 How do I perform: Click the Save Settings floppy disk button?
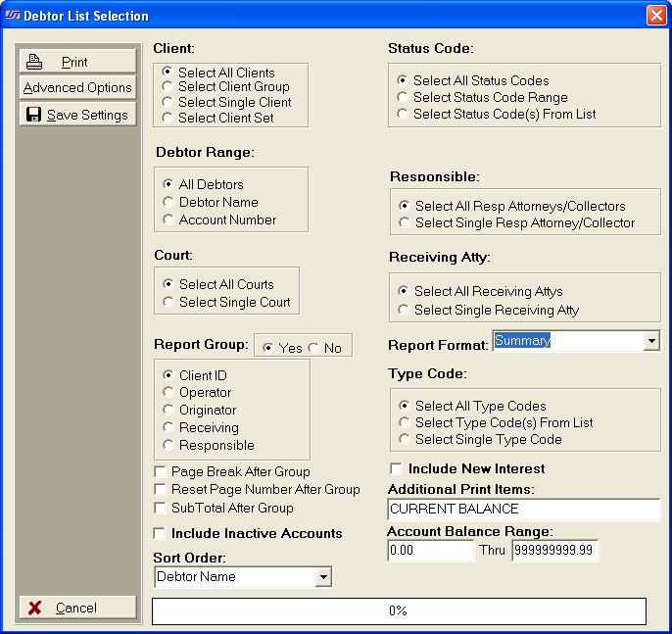[77, 115]
